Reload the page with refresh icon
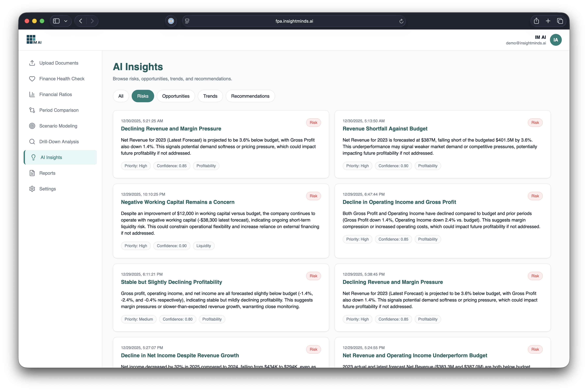This screenshot has height=392, width=588. coord(401,21)
